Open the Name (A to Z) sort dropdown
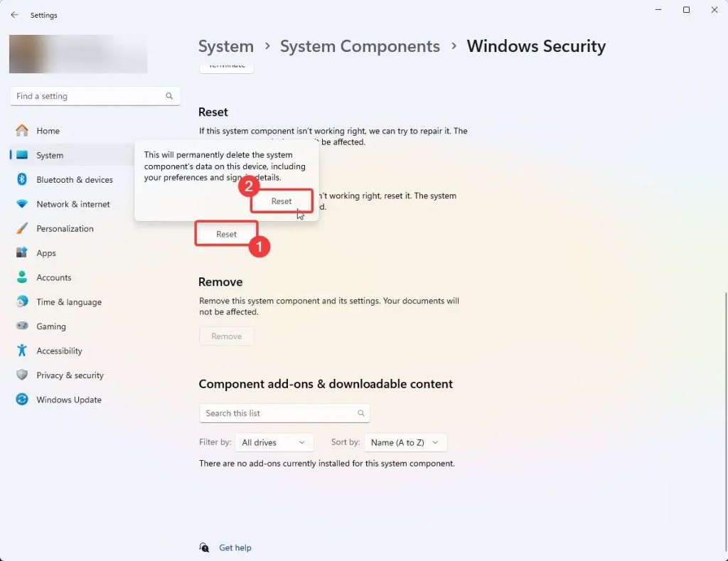728x561 pixels. [x=405, y=442]
